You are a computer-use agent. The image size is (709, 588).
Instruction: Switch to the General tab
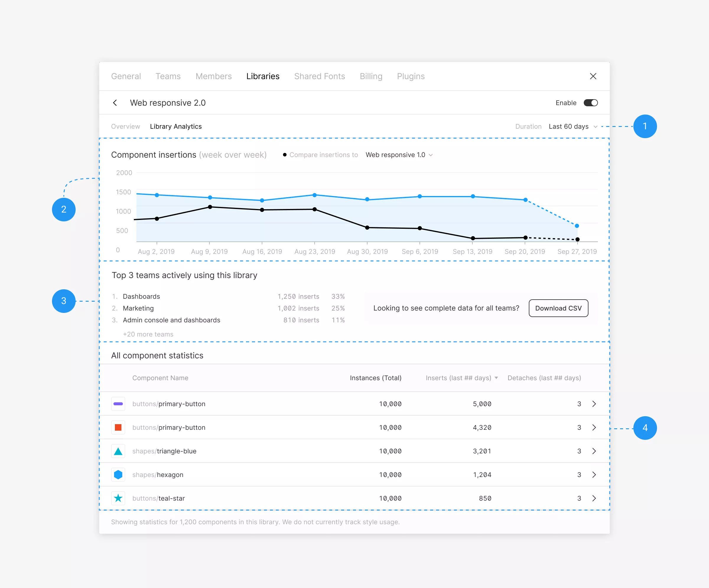point(126,76)
